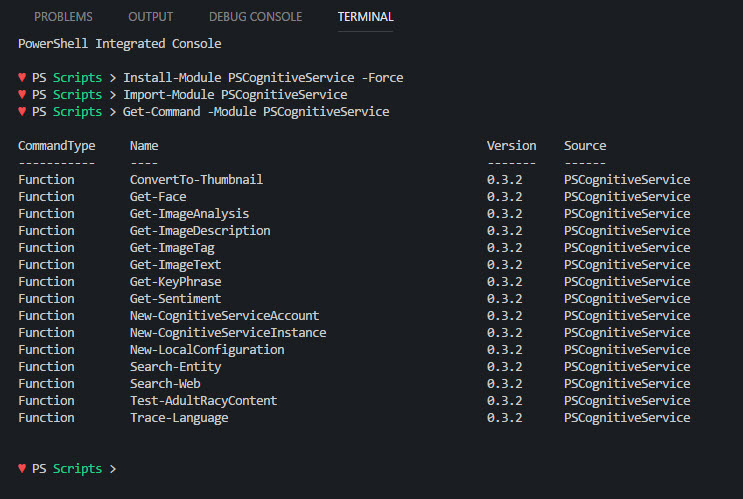Click the Get-Face function name

(x=158, y=197)
